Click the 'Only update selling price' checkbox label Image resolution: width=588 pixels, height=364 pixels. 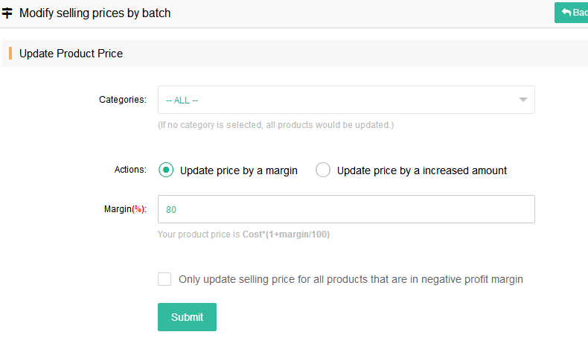pyautogui.click(x=351, y=280)
